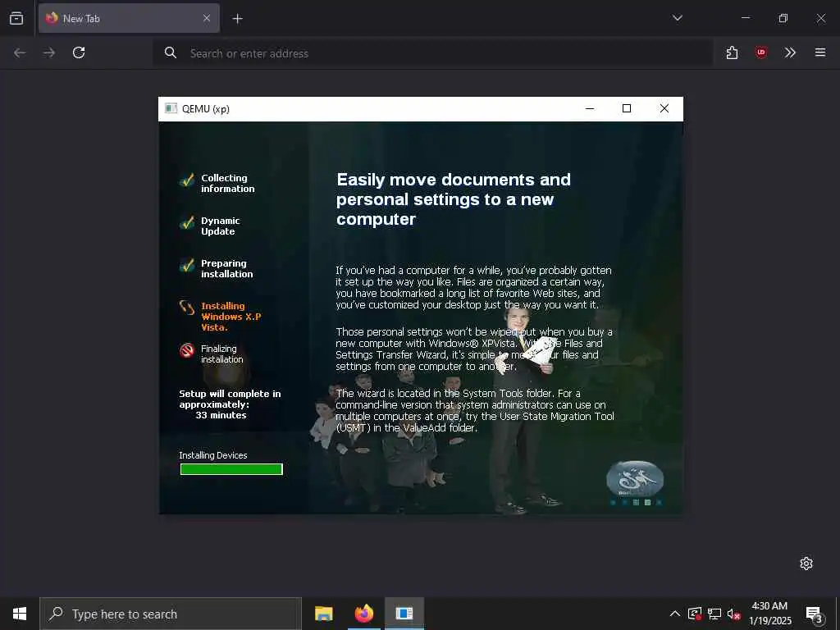The width and height of the screenshot is (840, 630).
Task: Open Firefox hamburger application menu
Action: click(x=819, y=52)
